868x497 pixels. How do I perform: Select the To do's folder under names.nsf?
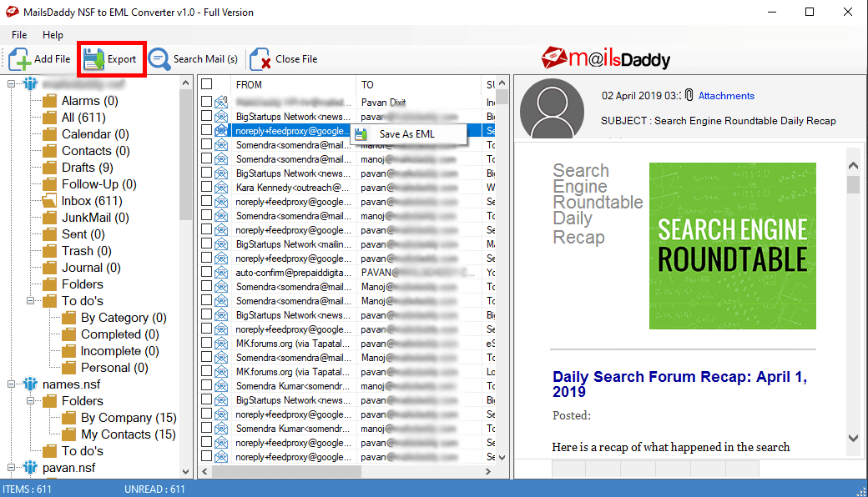[82, 451]
